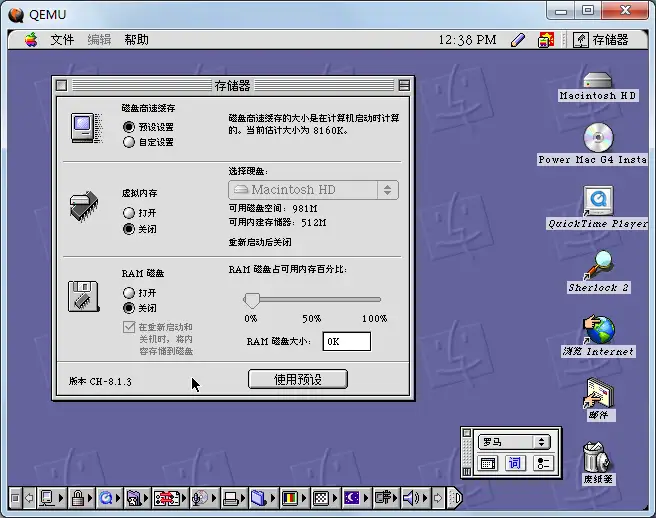Click the 版本 CH-8.1.3 version text
656x518 pixels.
[x=100, y=382]
